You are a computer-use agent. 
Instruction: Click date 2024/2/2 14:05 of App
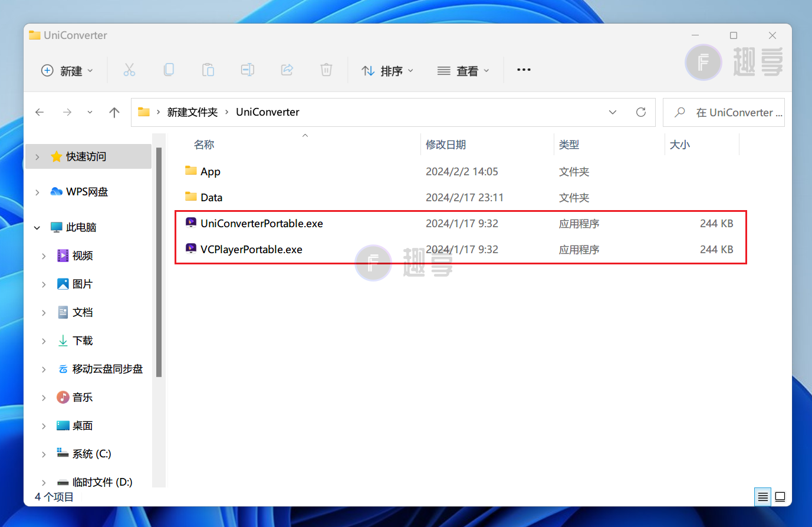(462, 172)
